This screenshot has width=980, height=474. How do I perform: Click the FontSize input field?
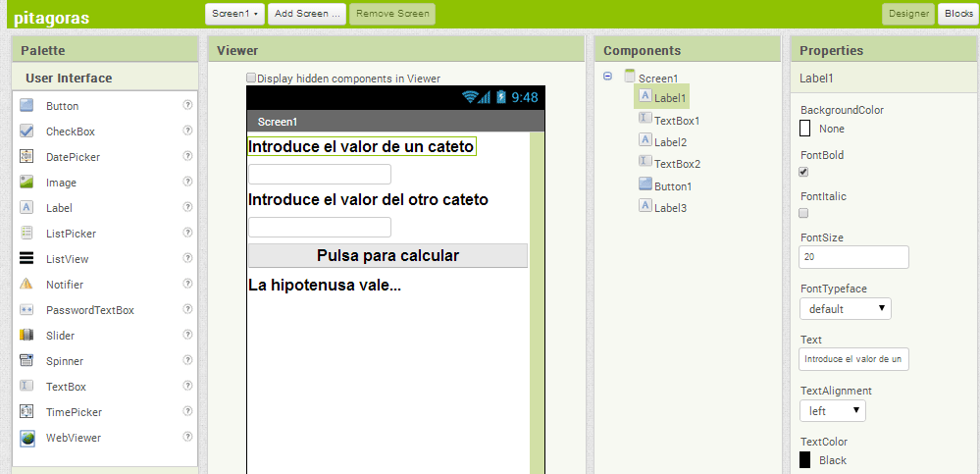click(853, 257)
